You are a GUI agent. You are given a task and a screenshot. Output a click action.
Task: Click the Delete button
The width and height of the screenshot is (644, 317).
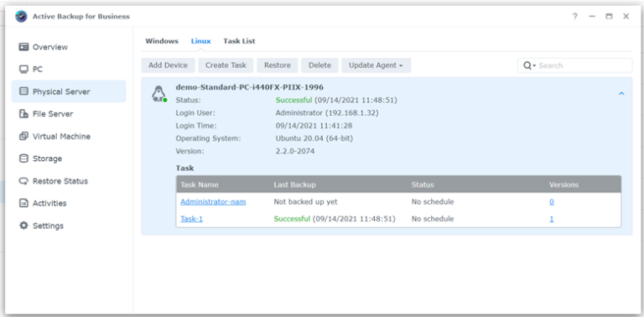[x=319, y=65]
